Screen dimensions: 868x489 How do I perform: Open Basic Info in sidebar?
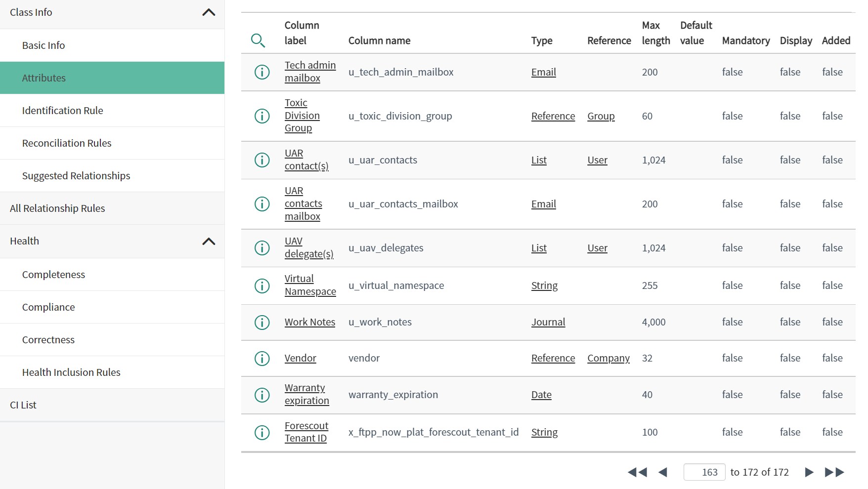[112, 45]
